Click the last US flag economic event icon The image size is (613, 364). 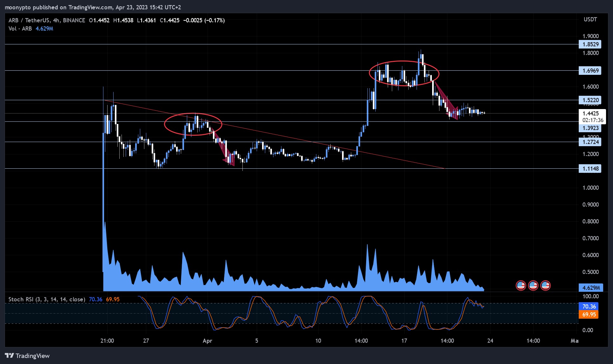point(545,286)
